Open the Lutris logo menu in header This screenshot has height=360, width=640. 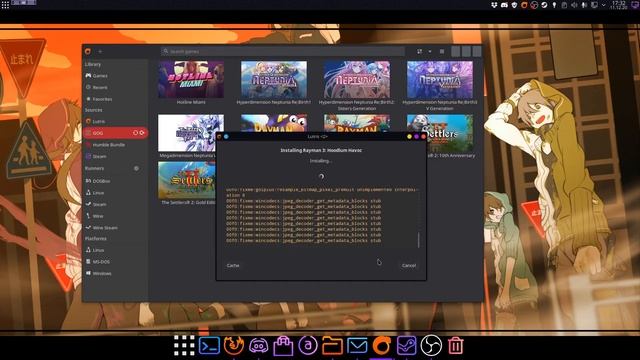coord(88,51)
